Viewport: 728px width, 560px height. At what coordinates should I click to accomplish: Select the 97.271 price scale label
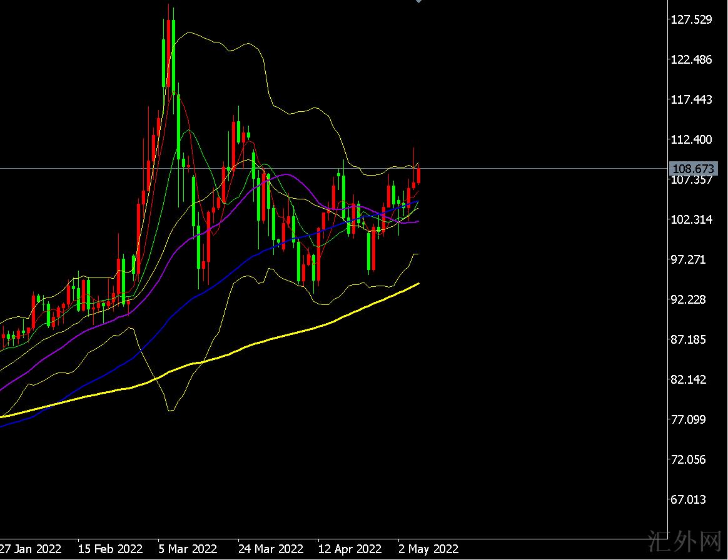pos(691,260)
